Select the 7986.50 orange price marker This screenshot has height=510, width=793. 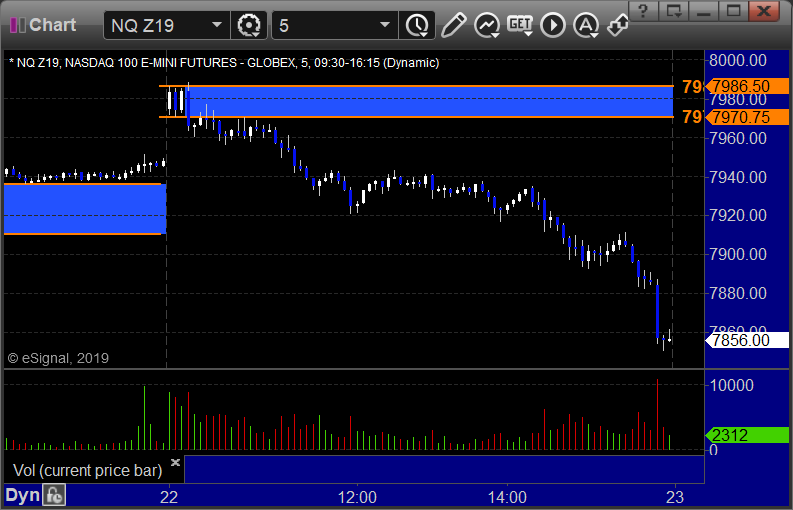747,86
